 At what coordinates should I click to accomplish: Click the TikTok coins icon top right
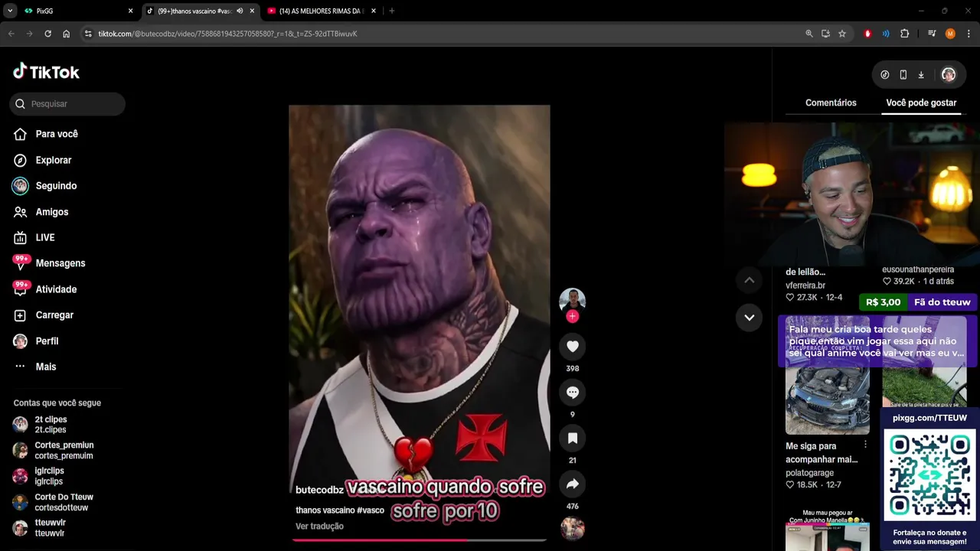point(885,75)
